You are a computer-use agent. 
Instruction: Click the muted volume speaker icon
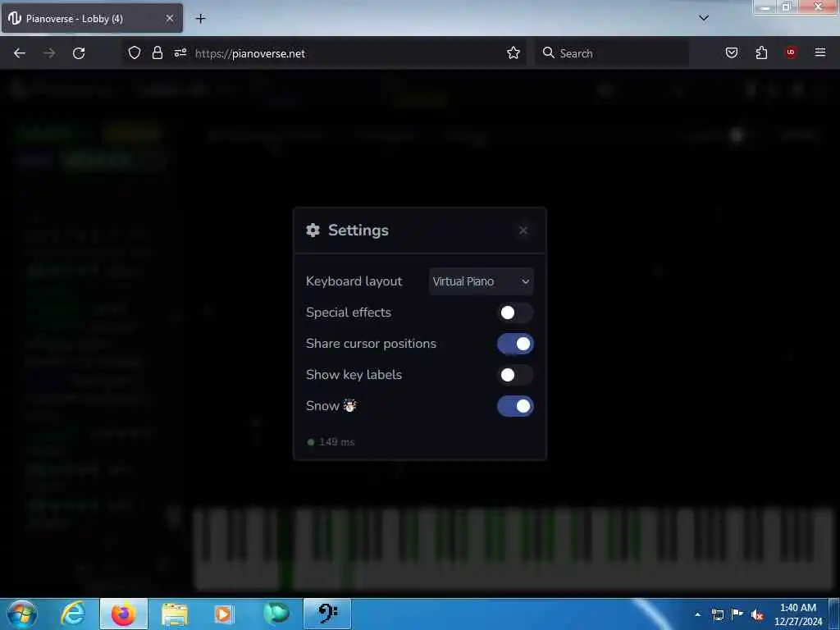click(757, 615)
